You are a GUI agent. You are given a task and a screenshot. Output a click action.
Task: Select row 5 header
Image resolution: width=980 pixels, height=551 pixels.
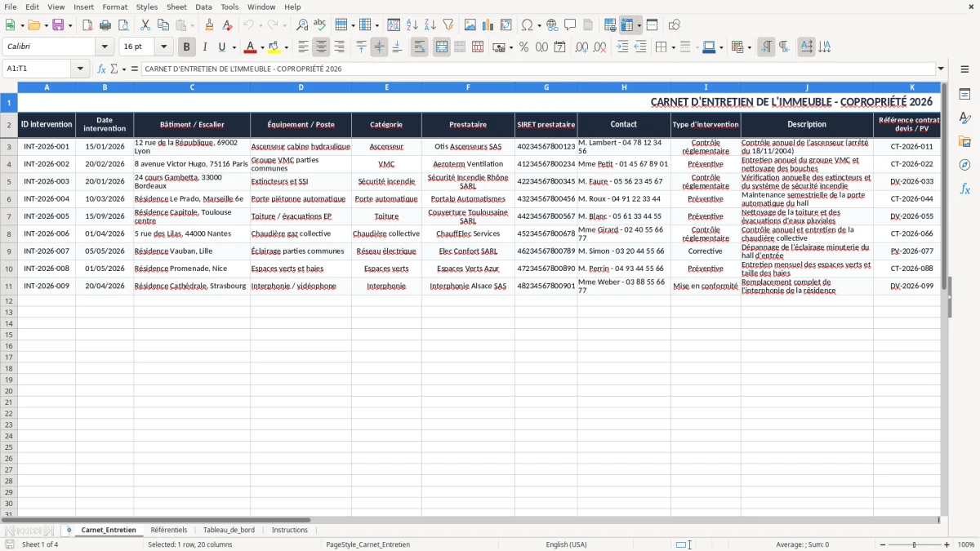point(9,181)
